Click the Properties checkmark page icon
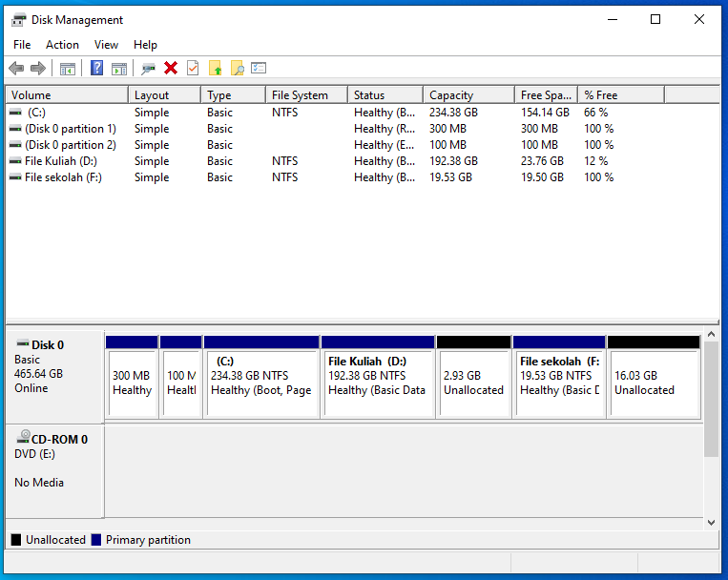728x580 pixels. [193, 69]
